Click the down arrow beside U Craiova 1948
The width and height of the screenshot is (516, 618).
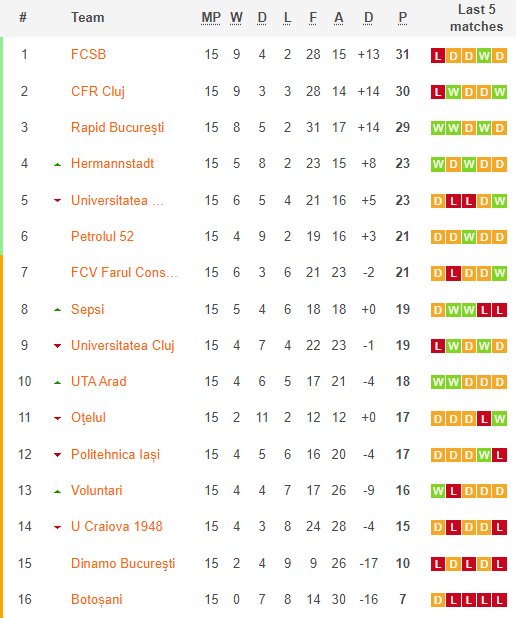point(58,527)
